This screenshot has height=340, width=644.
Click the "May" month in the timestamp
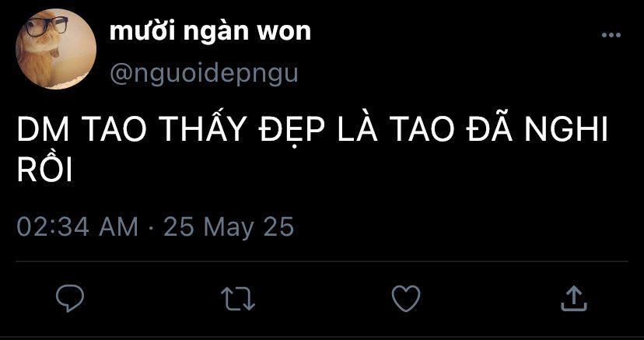click(229, 228)
